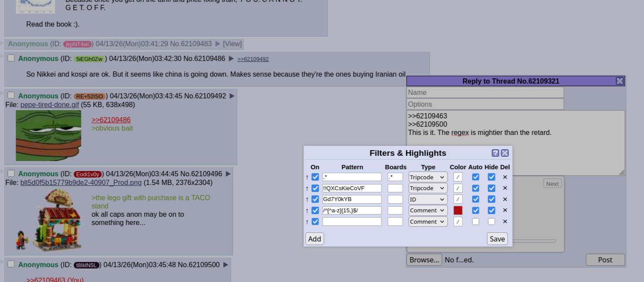Click the Gd7Y0kYB pattern field
The height and width of the screenshot is (282, 644).
(352, 199)
